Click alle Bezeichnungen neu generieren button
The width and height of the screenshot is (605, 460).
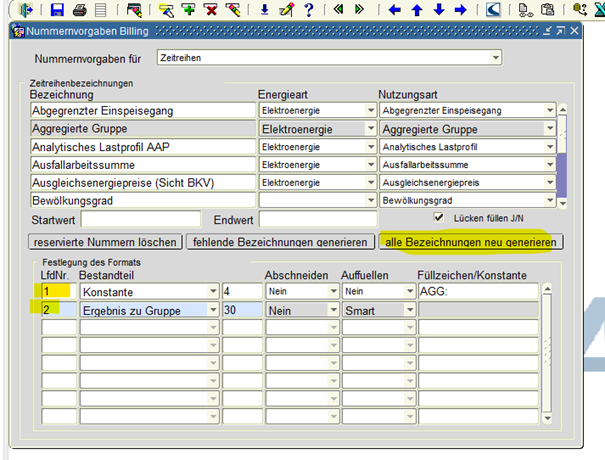point(471,242)
